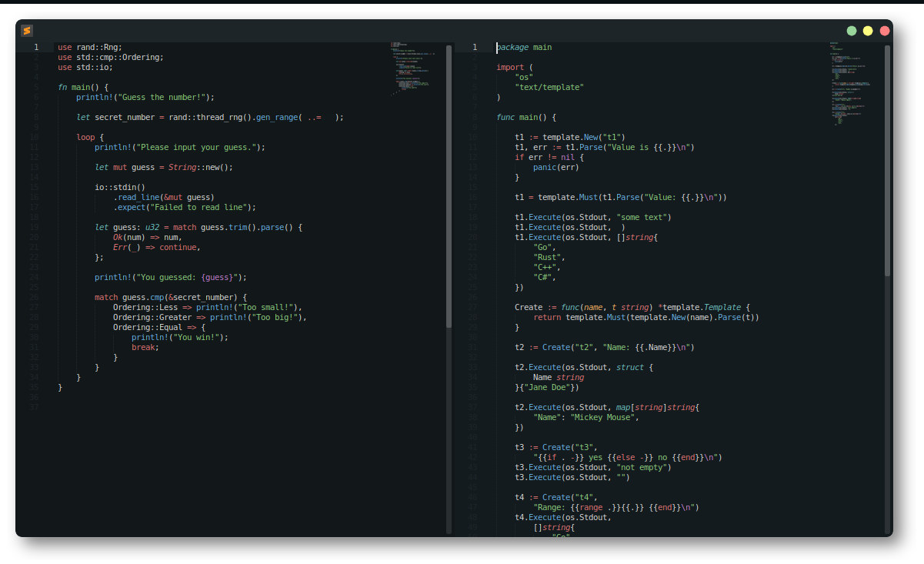Click the "t1 = template.Must" line
The width and height of the screenshot is (924, 564).
pos(621,197)
